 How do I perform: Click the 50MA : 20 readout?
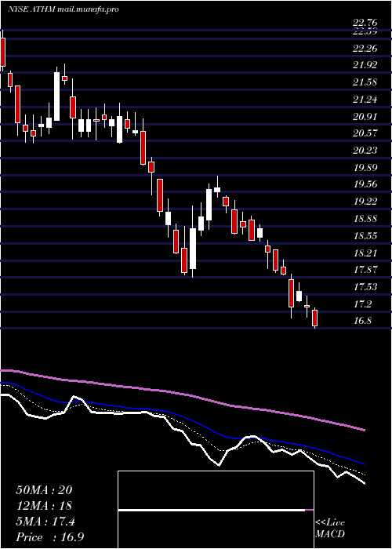[x=44, y=490]
